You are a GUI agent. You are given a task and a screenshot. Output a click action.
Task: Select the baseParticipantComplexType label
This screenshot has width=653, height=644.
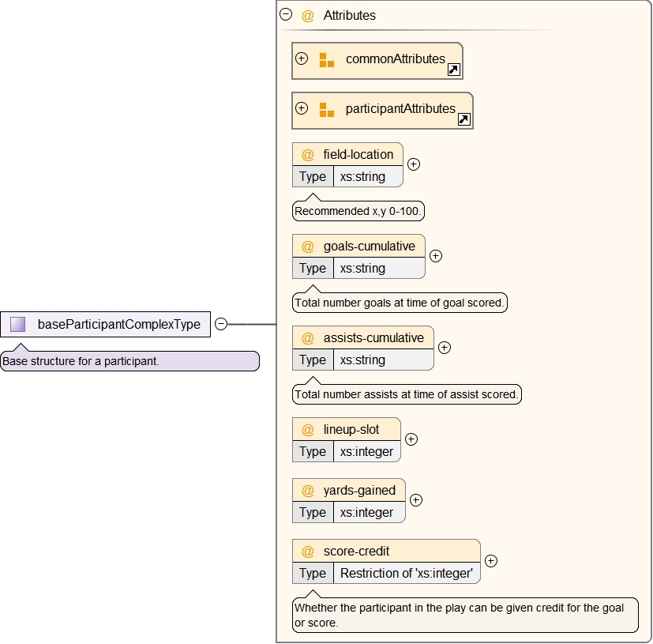click(118, 324)
